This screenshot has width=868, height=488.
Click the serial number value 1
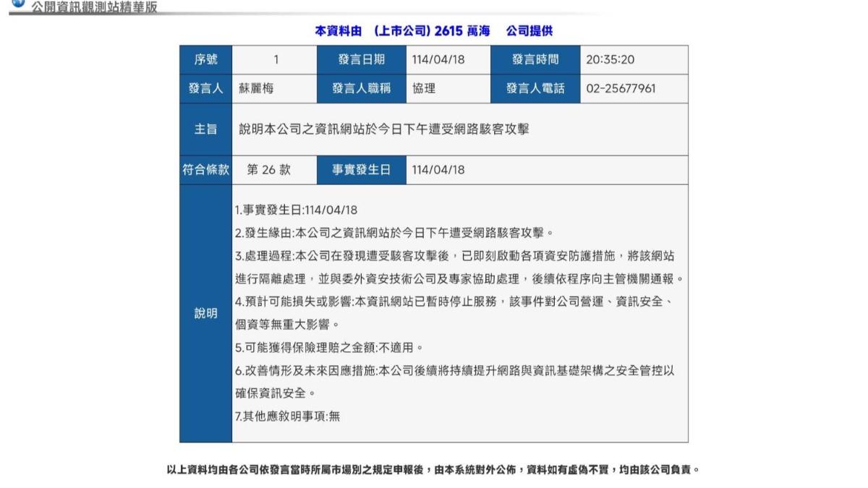(276, 60)
